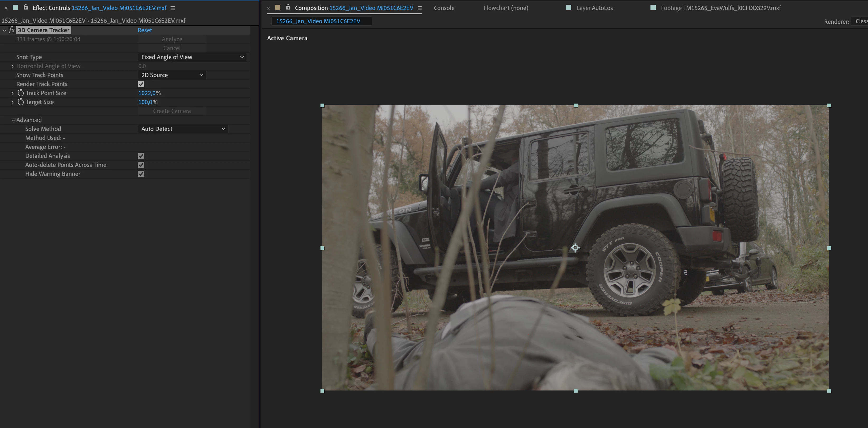Open the Shot Type dropdown
This screenshot has width=868, height=428.
pyautogui.click(x=192, y=57)
